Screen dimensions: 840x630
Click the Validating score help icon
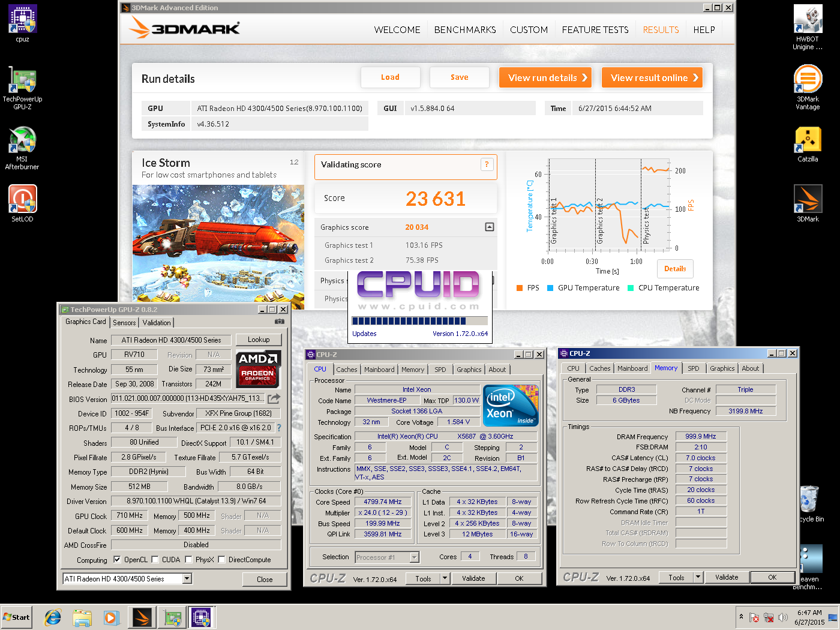(487, 164)
